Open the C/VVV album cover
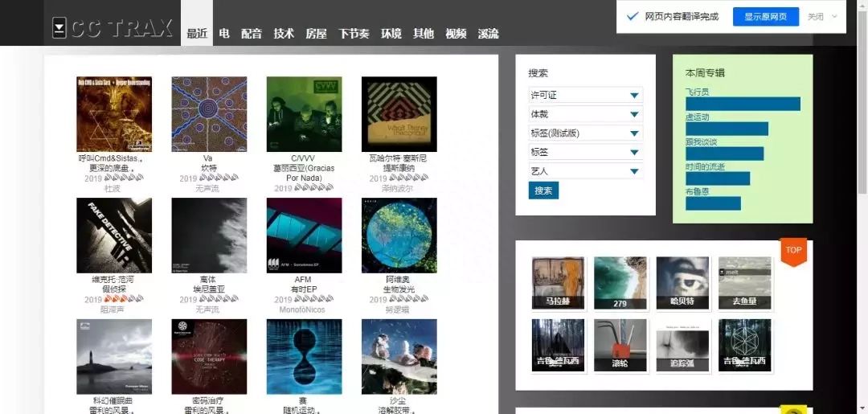Screen dimensions: 868x414 click(305, 114)
